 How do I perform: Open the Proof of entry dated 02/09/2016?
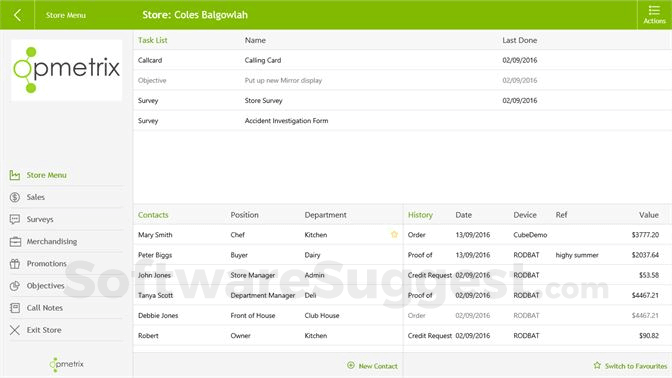pos(537,295)
